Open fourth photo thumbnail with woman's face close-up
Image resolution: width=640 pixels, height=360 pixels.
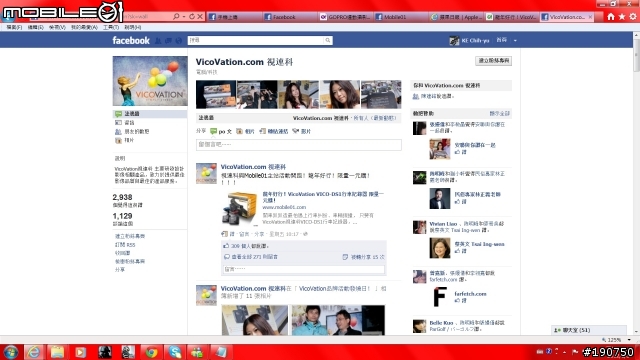click(x=340, y=94)
